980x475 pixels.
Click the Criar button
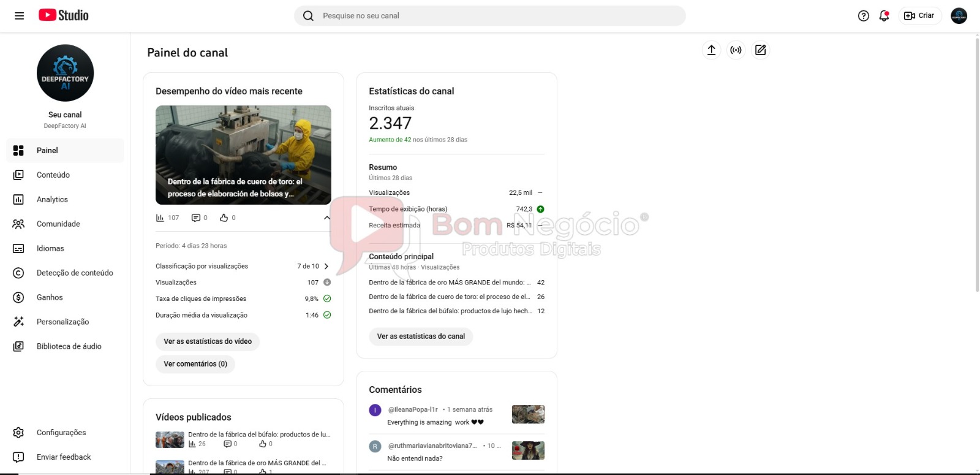[919, 16]
